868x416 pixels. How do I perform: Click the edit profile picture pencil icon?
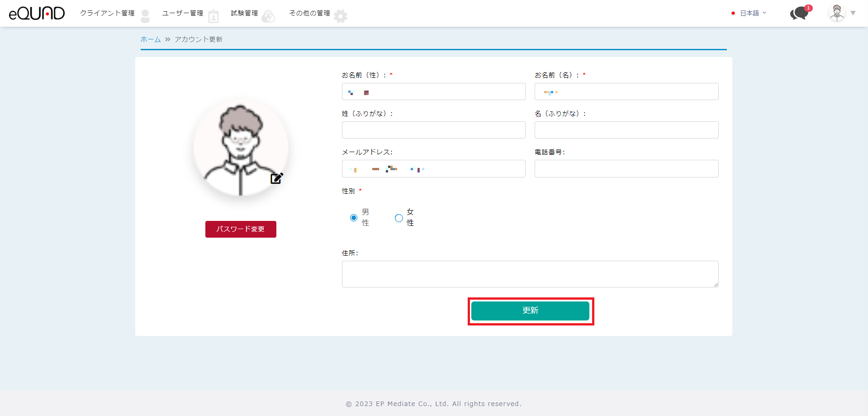(276, 178)
